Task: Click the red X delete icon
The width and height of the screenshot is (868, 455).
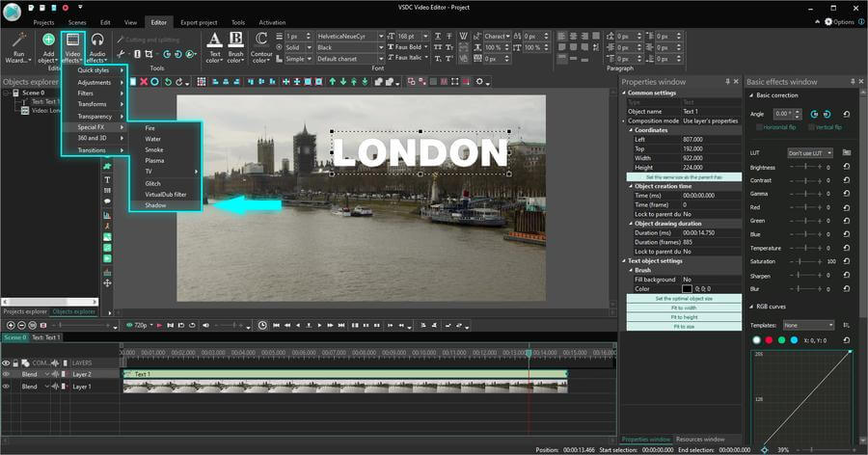Action: tap(144, 81)
